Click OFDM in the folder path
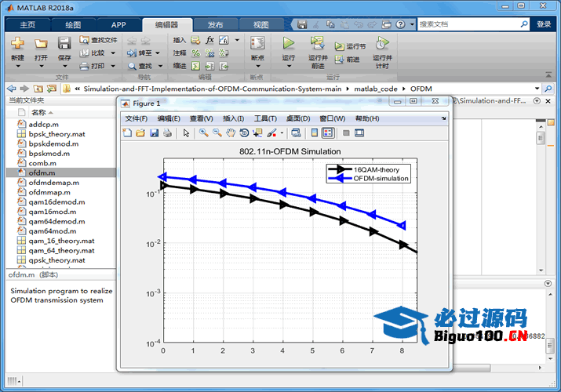This screenshot has height=392, width=561. (421, 89)
